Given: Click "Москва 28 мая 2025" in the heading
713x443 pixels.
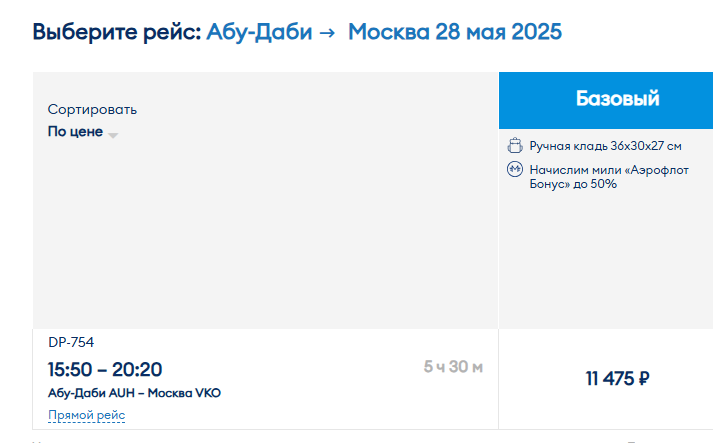Looking at the screenshot, I should (455, 32).
